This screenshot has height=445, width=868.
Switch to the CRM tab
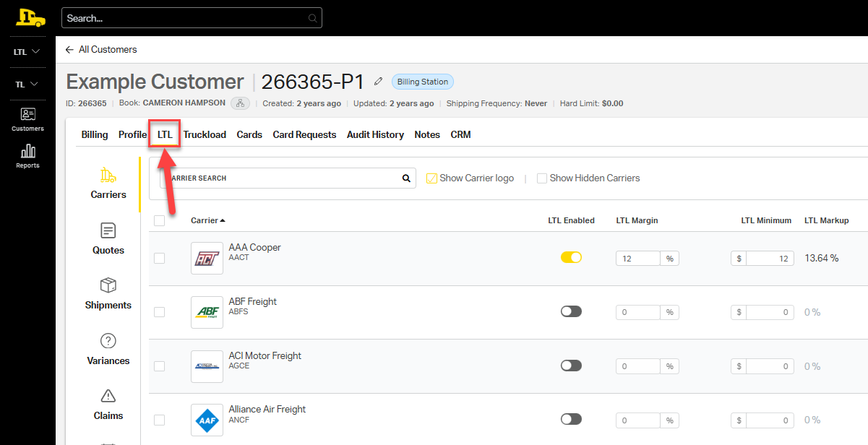tap(460, 135)
